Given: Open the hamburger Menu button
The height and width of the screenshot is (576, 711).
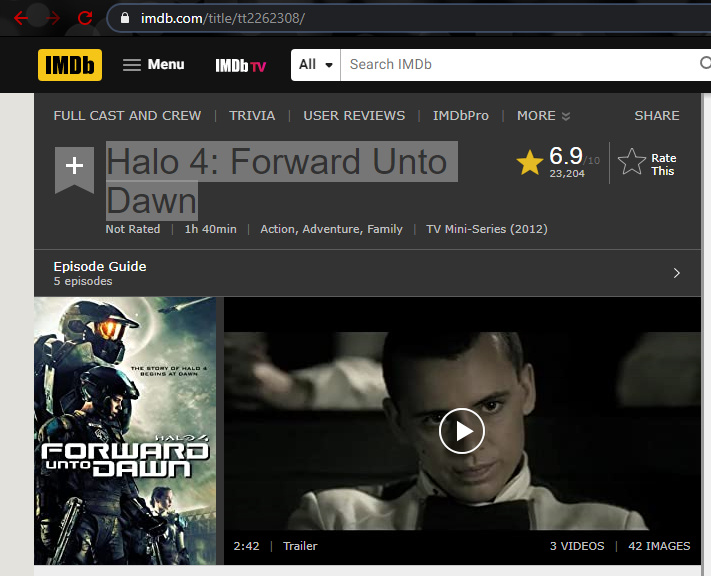Looking at the screenshot, I should point(154,65).
